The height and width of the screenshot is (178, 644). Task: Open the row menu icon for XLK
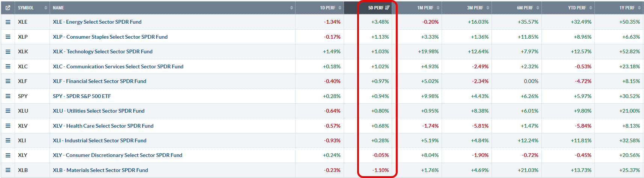coord(8,51)
